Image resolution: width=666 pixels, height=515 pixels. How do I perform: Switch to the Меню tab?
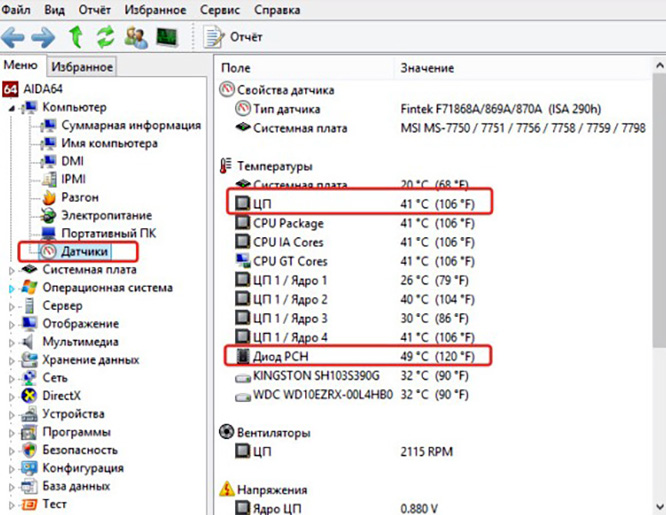tap(20, 65)
